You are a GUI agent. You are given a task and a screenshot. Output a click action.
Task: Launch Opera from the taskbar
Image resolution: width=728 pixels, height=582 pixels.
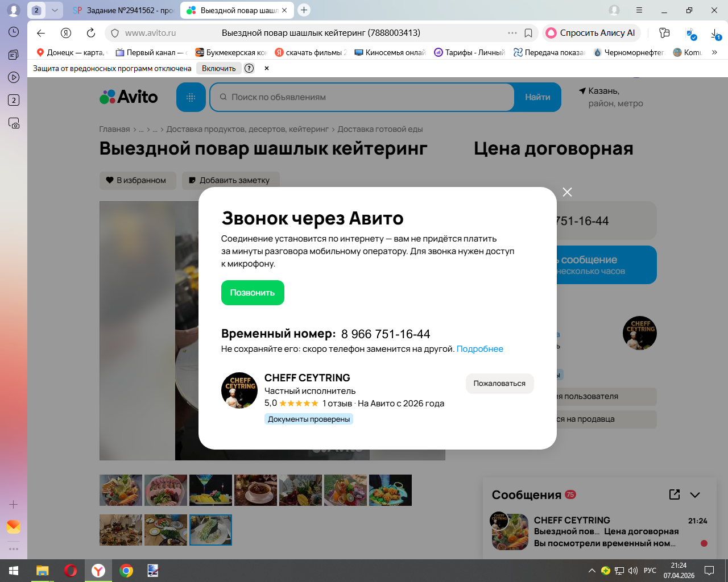[71, 571]
